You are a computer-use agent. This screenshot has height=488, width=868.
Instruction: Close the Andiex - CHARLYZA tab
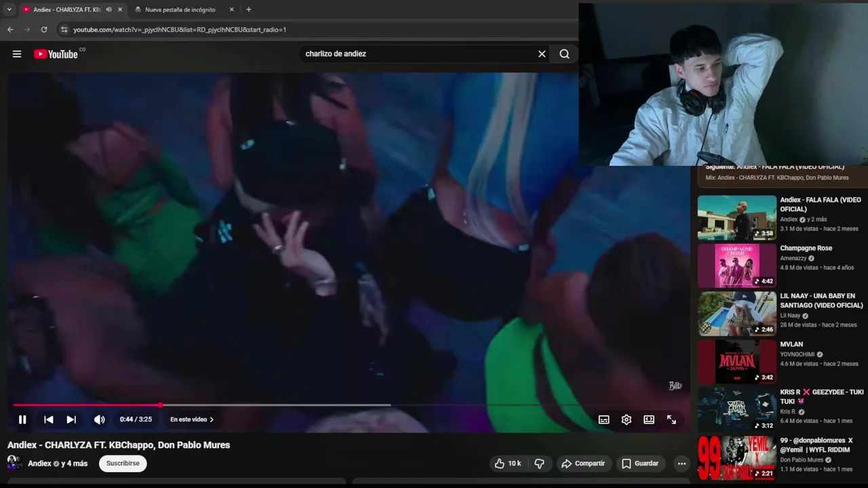click(120, 9)
